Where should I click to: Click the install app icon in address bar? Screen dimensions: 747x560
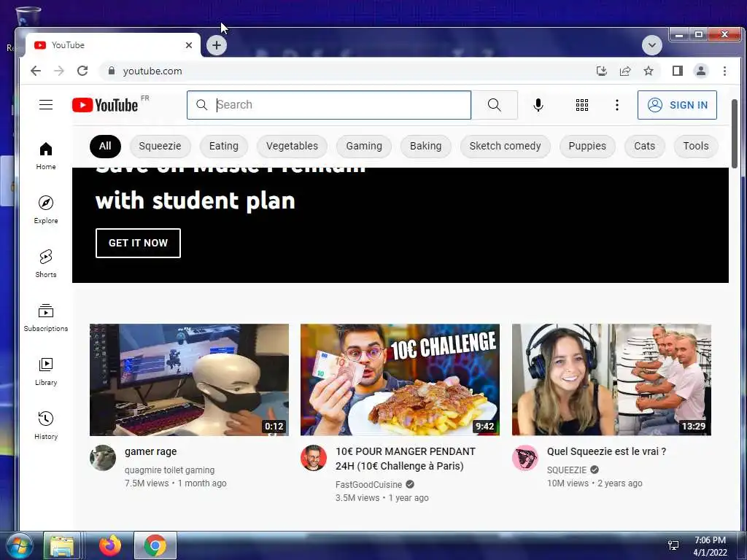602,71
